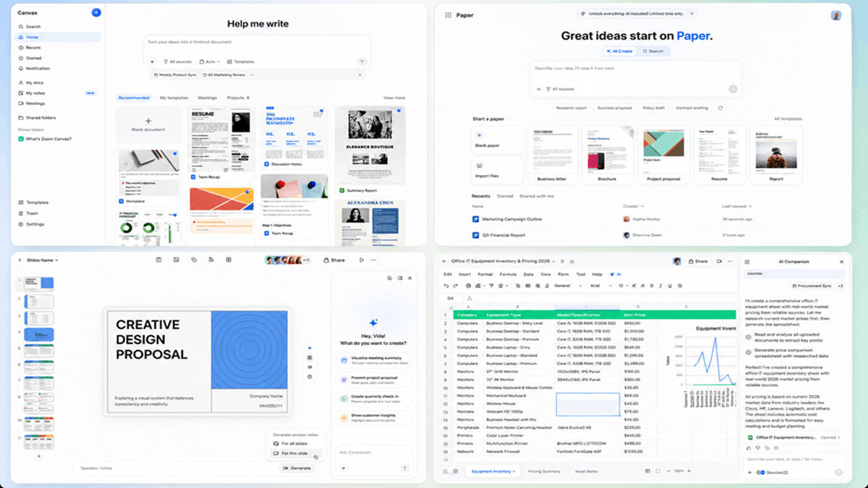Switch to Search mode in Paper
The height and width of the screenshot is (488, 868).
click(x=652, y=51)
